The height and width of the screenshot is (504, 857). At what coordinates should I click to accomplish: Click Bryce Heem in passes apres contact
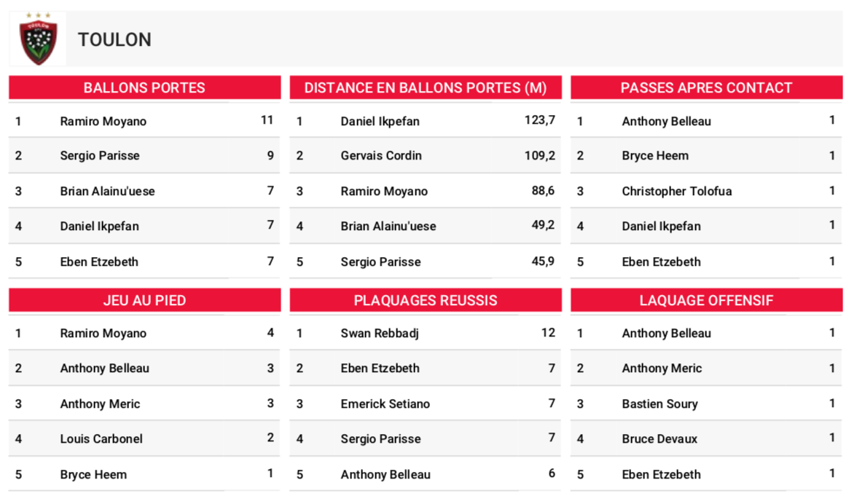[654, 156]
